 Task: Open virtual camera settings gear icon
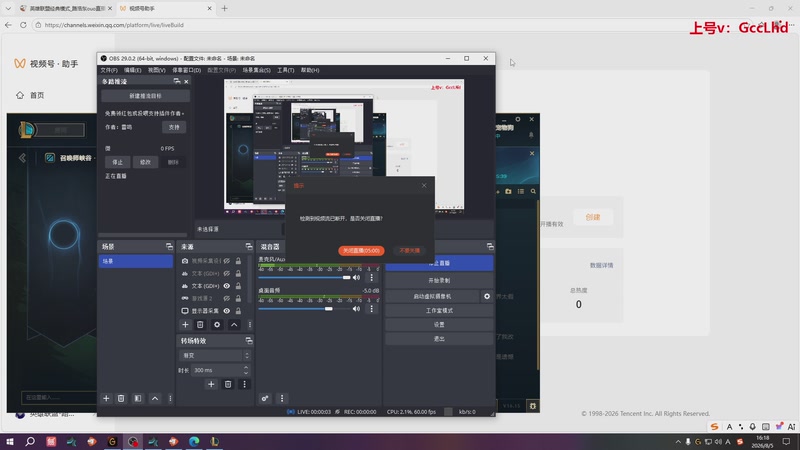487,296
